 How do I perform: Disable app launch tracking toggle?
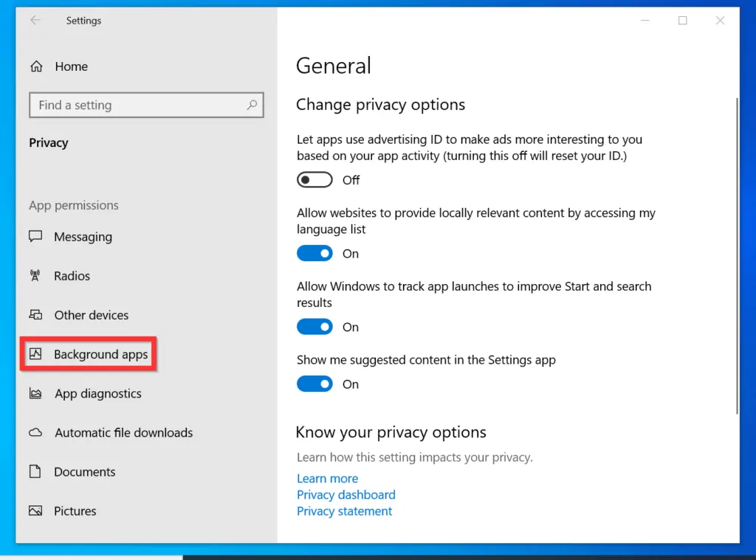click(315, 326)
